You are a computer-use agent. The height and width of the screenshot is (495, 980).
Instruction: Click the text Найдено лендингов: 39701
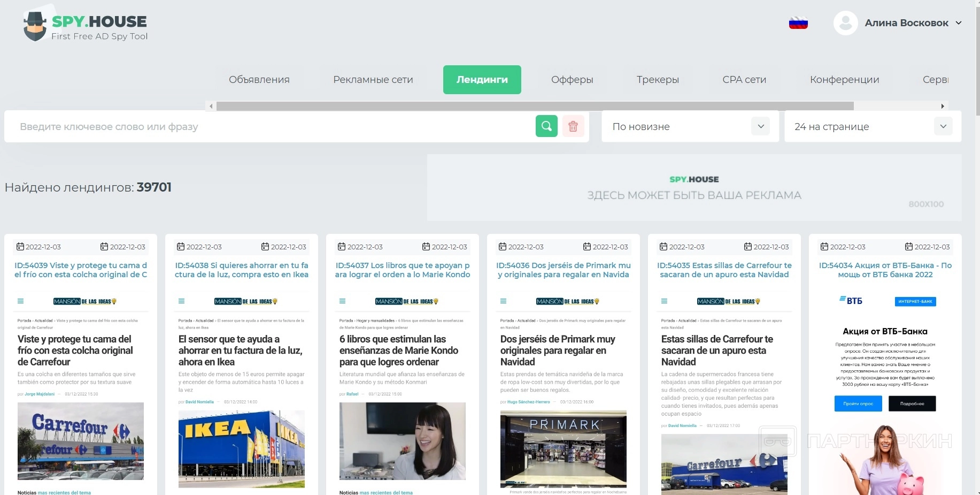(x=88, y=187)
